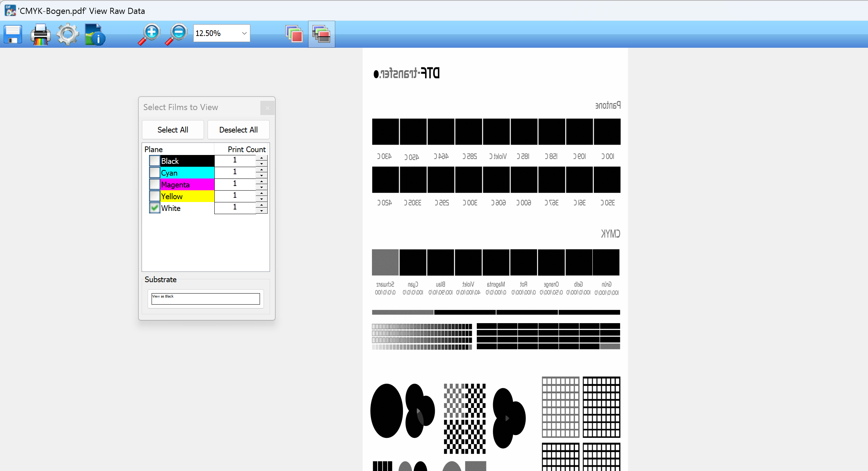Viewport: 868px width, 471px height.
Task: Click the zoom percentage text 12.50%
Action: click(208, 33)
